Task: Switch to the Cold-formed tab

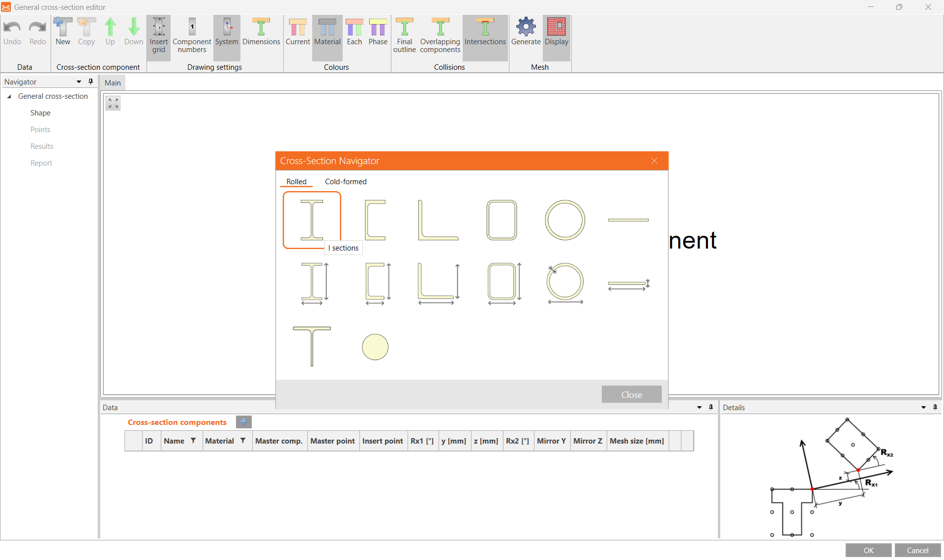Action: click(x=346, y=182)
